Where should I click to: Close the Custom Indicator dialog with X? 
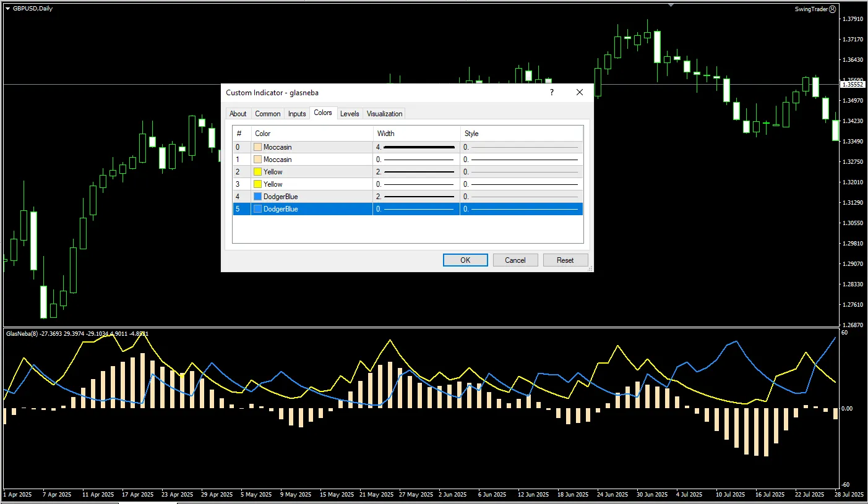[580, 92]
